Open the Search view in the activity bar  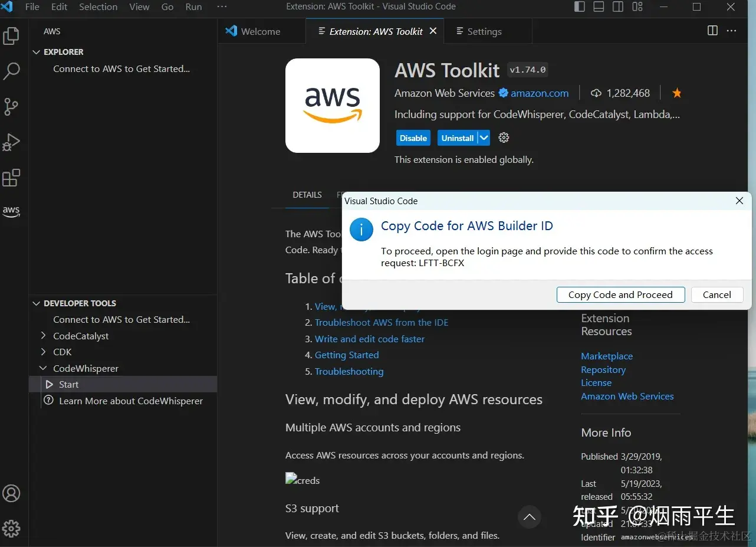click(11, 71)
